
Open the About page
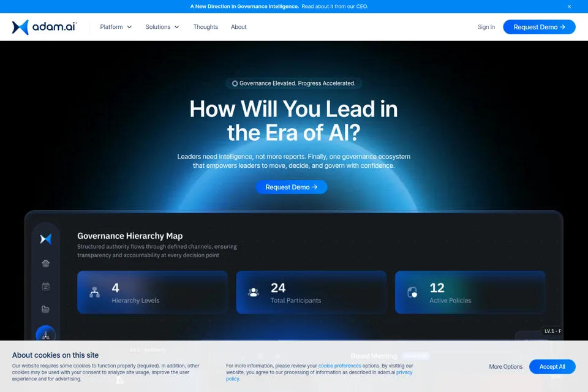click(238, 27)
